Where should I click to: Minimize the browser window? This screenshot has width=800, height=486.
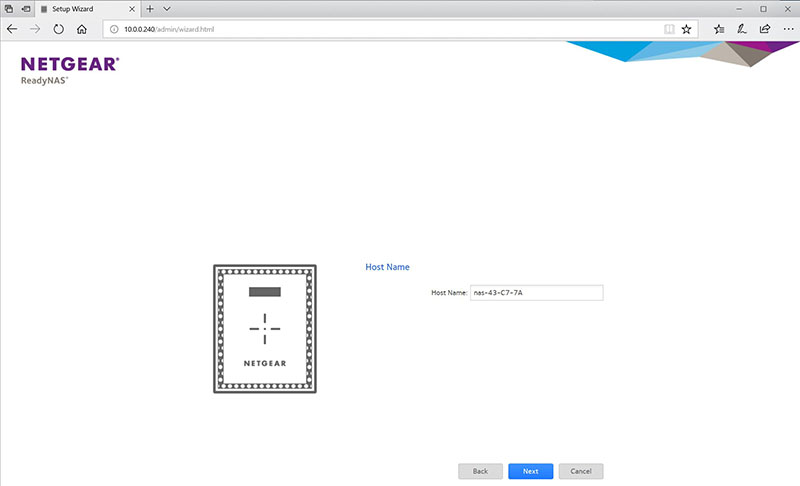pyautogui.click(x=739, y=9)
